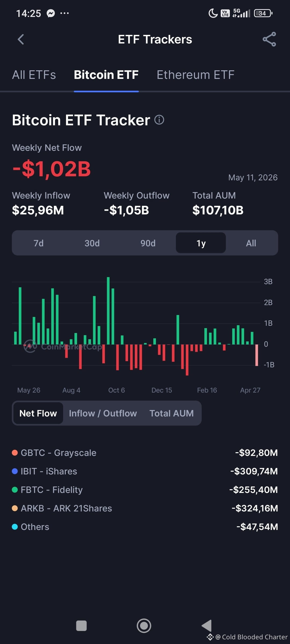
Task: Tap the share icon
Action: pos(269,39)
